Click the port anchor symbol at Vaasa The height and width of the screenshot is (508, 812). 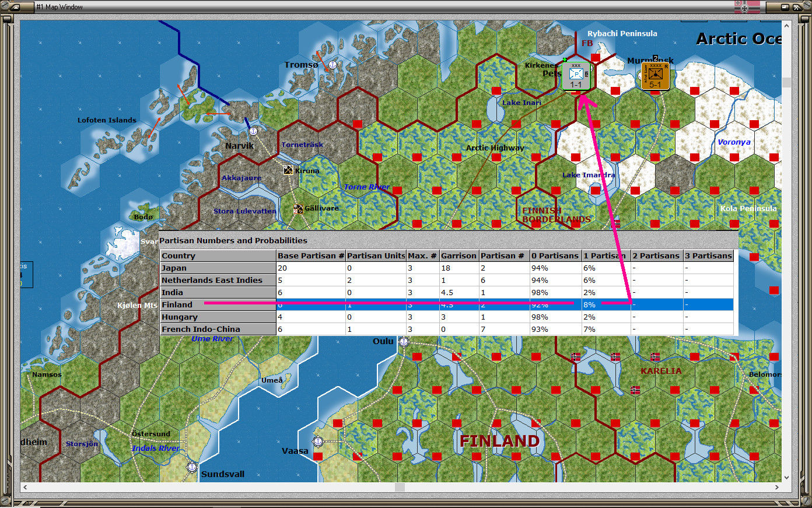point(318,441)
